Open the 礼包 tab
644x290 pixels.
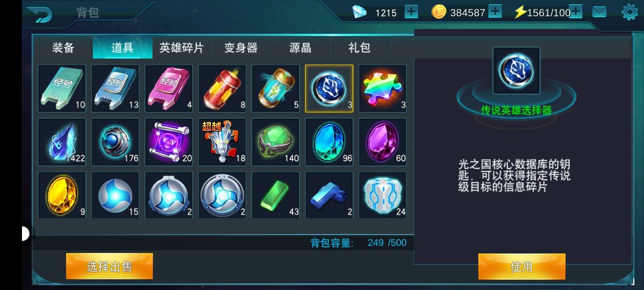(x=360, y=48)
